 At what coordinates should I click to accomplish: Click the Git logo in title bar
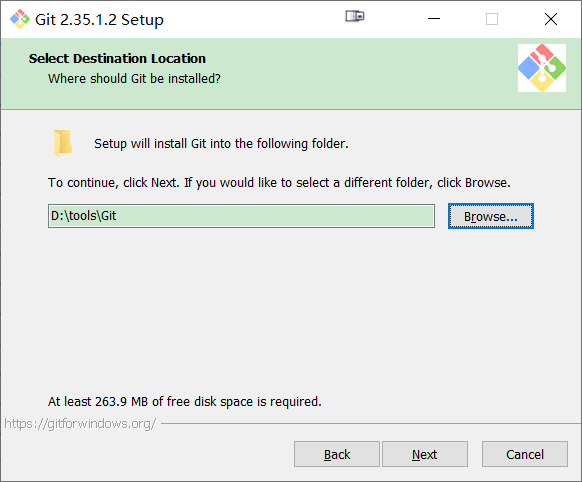20,19
